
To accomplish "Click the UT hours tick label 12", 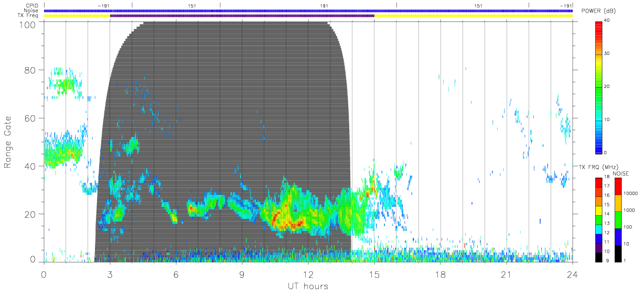I will [308, 274].
